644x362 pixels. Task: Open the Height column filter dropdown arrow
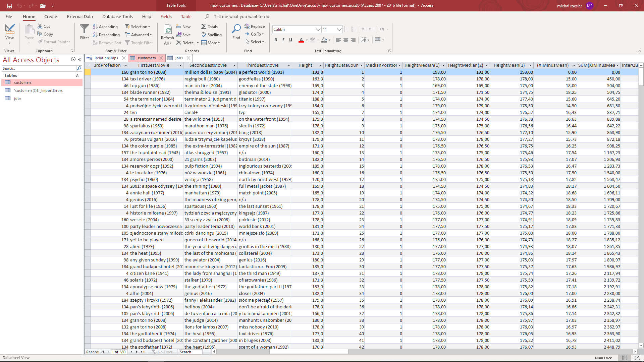320,65
